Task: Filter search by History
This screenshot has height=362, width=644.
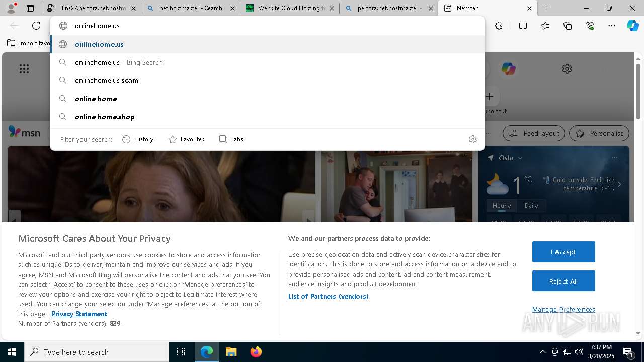Action: pos(138,139)
